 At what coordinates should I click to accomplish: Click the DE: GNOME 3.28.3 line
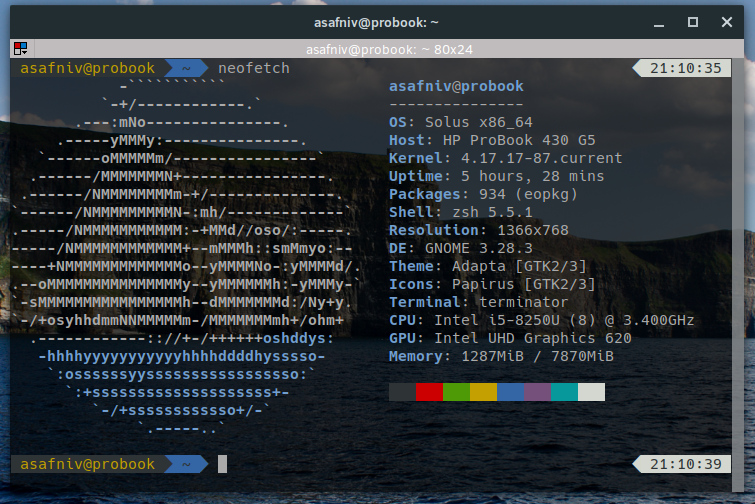click(x=461, y=248)
